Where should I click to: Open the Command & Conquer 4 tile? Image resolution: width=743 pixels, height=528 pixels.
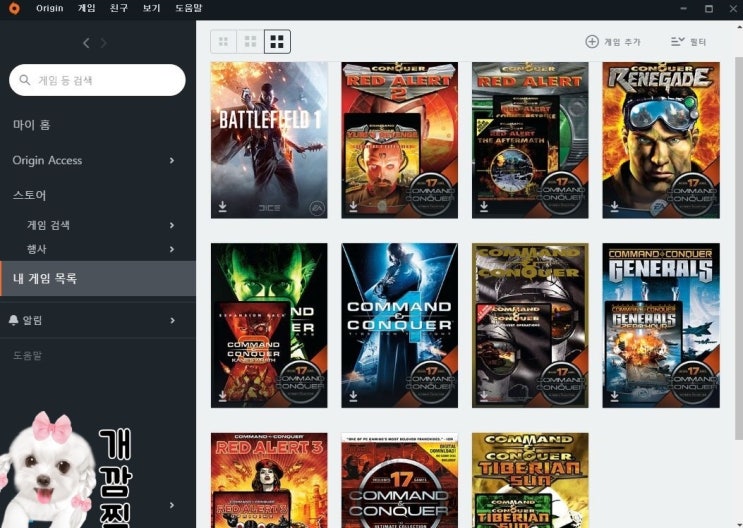[x=399, y=325]
